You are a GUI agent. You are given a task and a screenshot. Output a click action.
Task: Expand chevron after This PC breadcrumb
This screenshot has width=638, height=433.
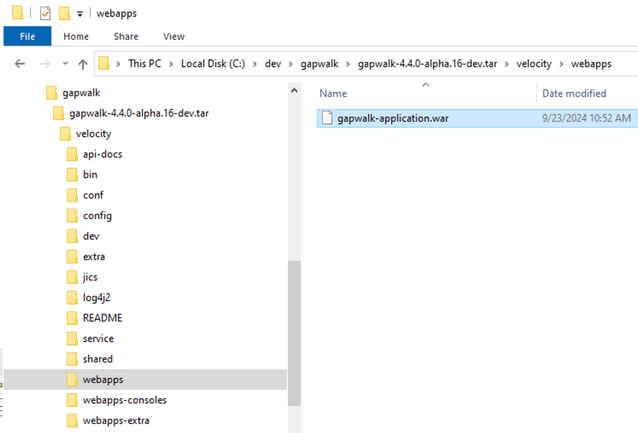(x=171, y=64)
